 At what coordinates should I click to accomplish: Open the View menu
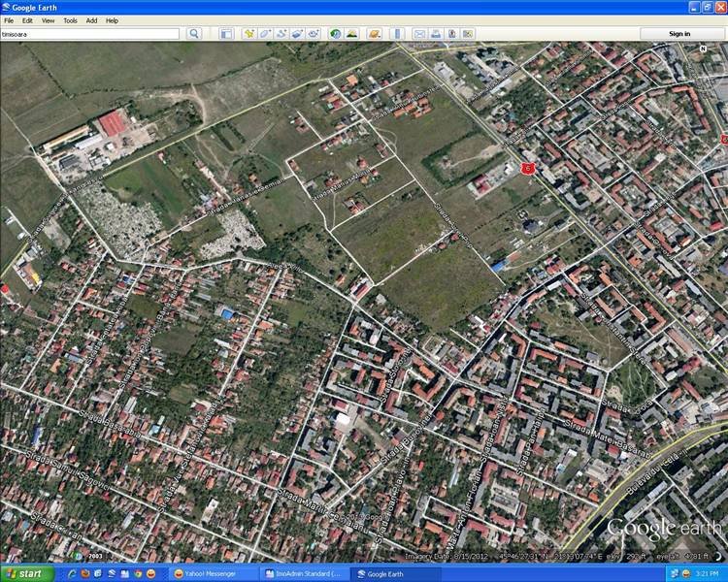[48, 19]
